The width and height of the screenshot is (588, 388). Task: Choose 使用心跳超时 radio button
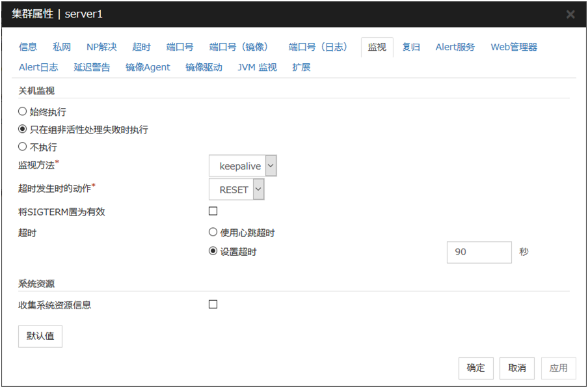click(213, 232)
